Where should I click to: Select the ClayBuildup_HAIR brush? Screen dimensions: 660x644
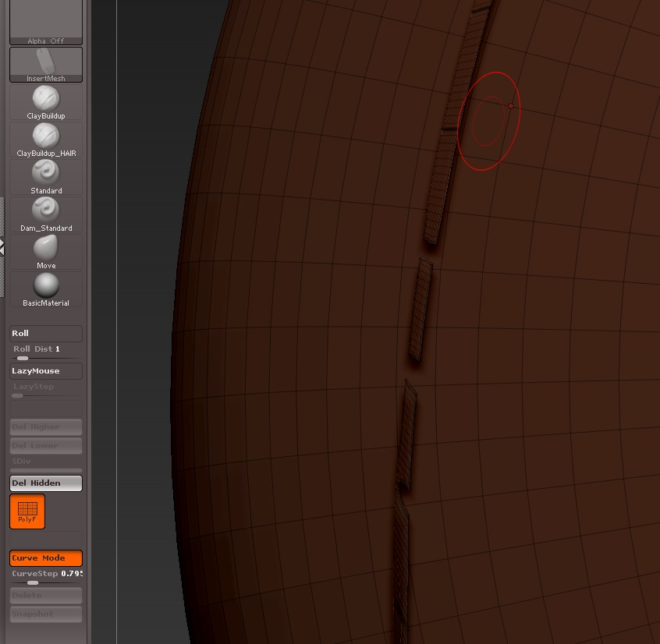[45, 136]
